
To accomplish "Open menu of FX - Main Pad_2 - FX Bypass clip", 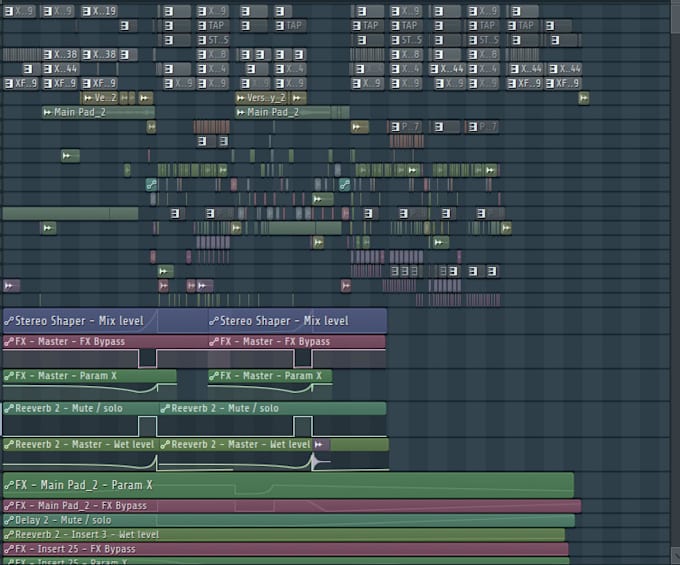I will [9, 506].
